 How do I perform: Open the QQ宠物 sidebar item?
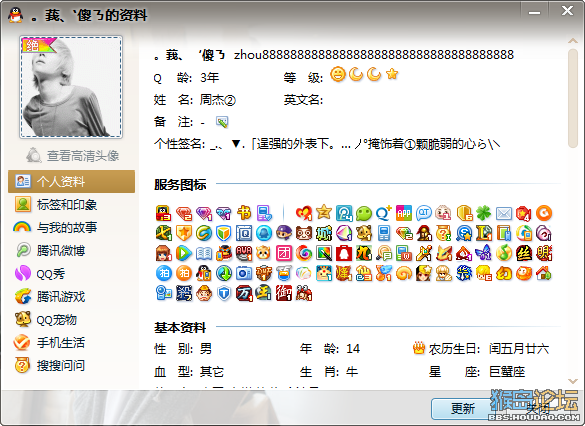point(71,319)
